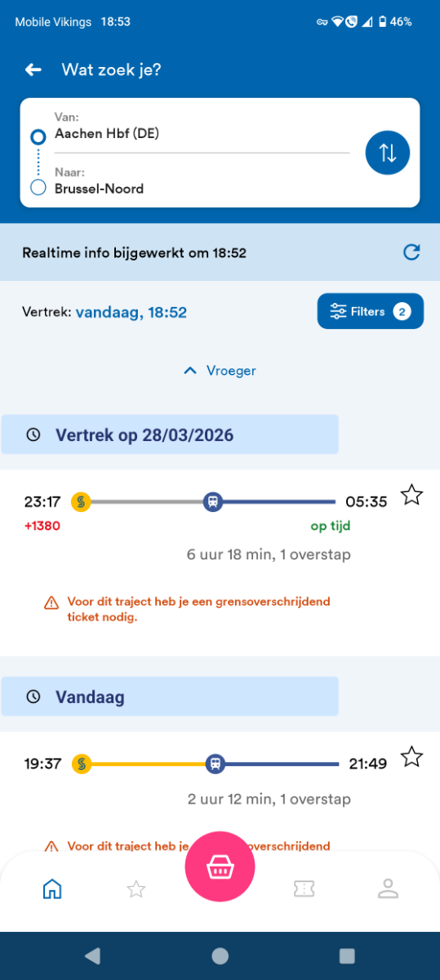Open the Filters button
The width and height of the screenshot is (440, 980).
pyautogui.click(x=371, y=311)
